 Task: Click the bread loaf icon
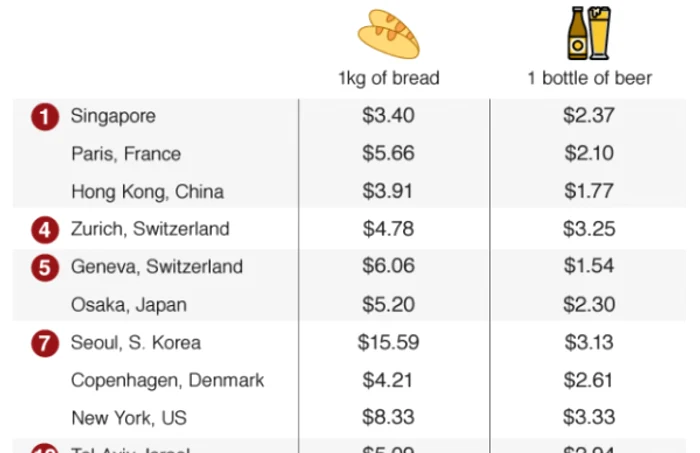(389, 34)
